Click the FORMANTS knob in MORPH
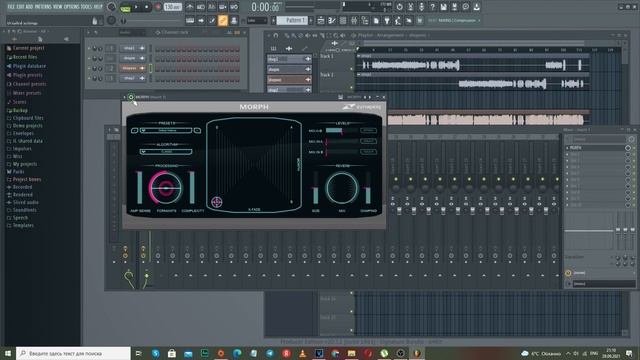 pos(166,188)
